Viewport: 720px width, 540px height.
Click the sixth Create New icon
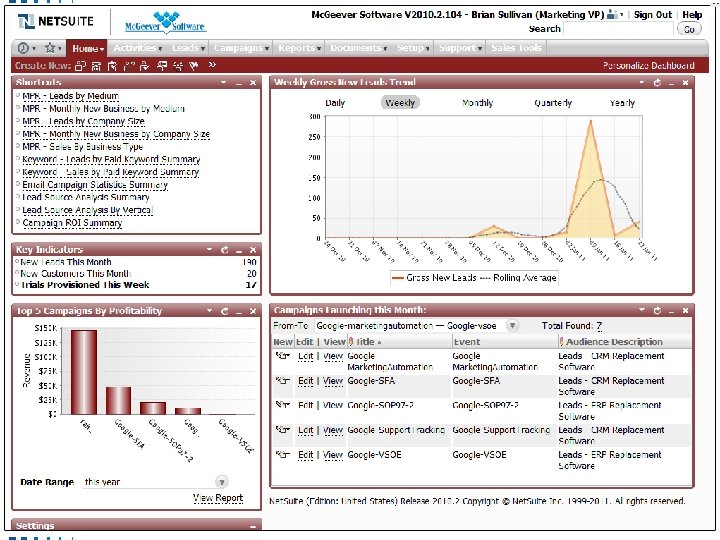click(x=162, y=66)
